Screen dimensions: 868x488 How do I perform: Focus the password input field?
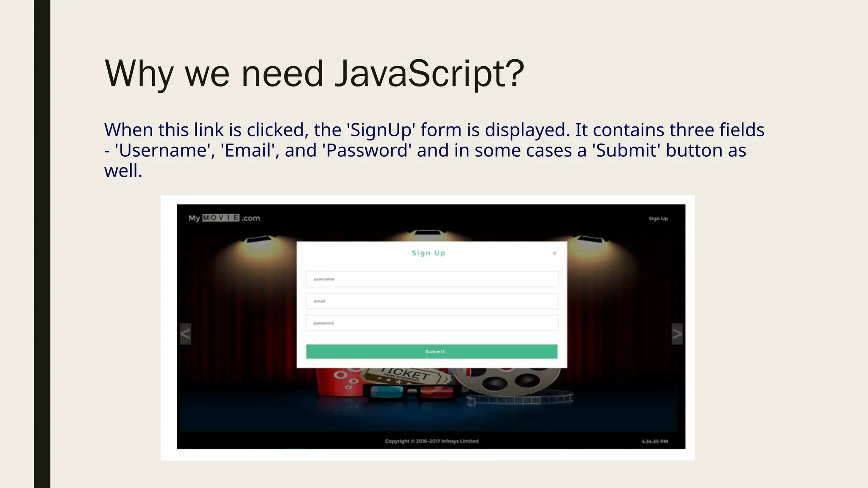[x=432, y=323]
